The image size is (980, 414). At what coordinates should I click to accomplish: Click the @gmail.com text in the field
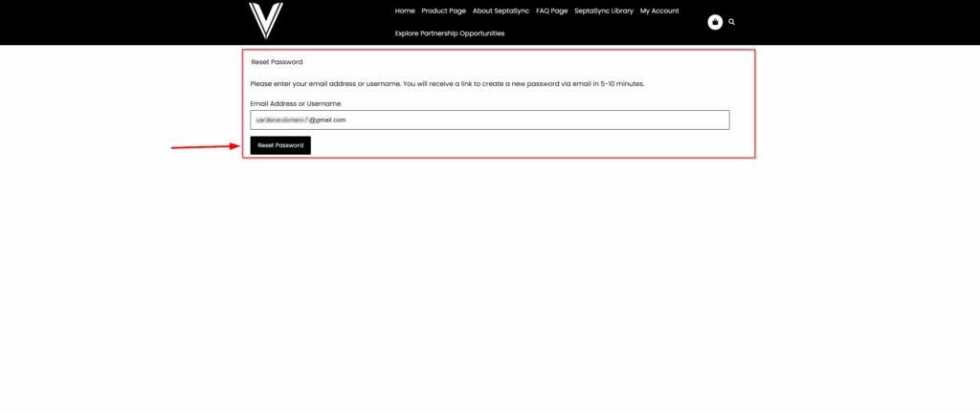point(326,120)
